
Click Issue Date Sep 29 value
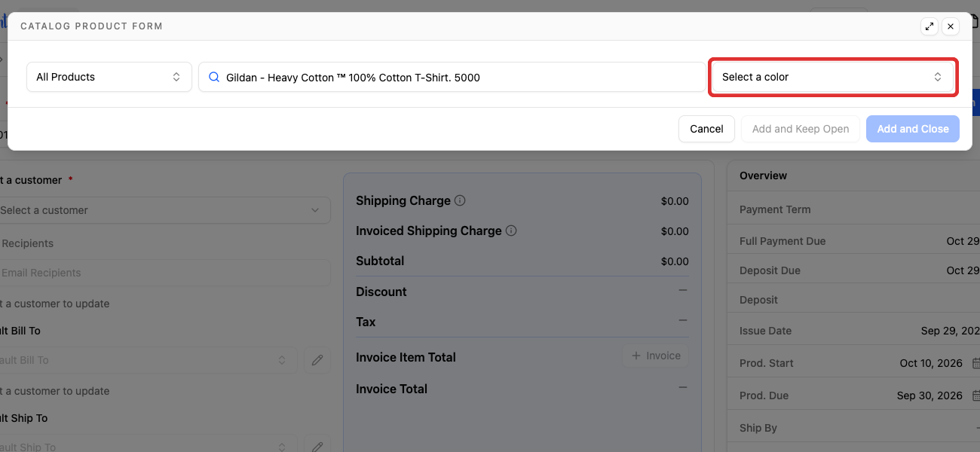click(951, 331)
